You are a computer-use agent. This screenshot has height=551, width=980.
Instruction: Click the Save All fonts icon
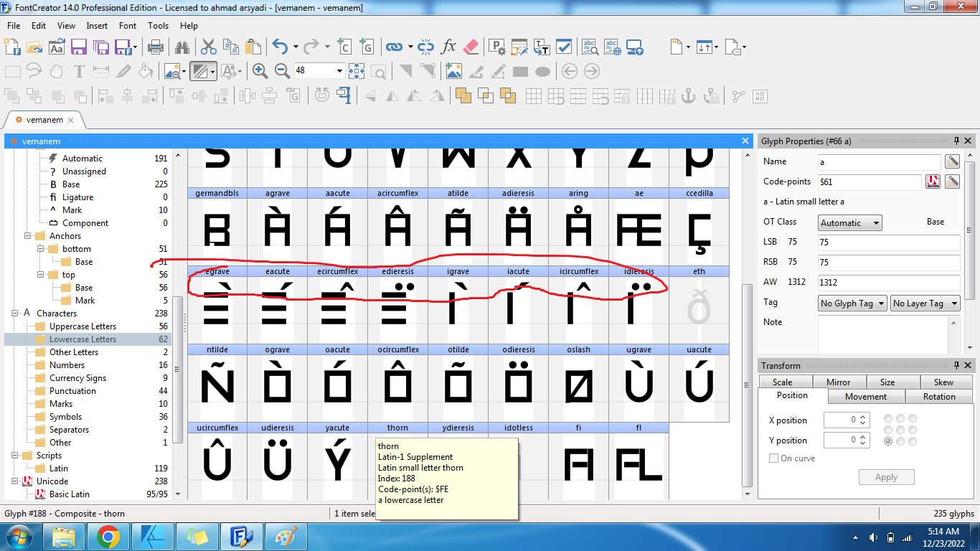tap(101, 47)
